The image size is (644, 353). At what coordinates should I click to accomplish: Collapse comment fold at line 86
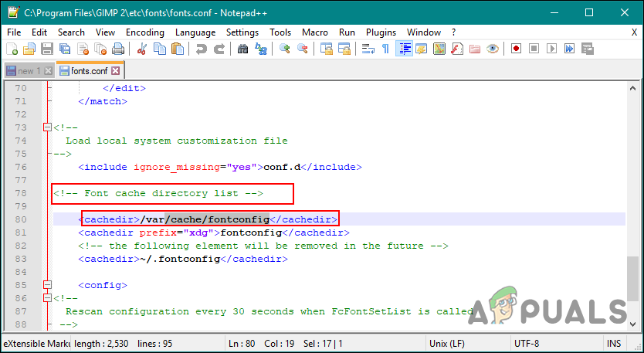(x=47, y=298)
